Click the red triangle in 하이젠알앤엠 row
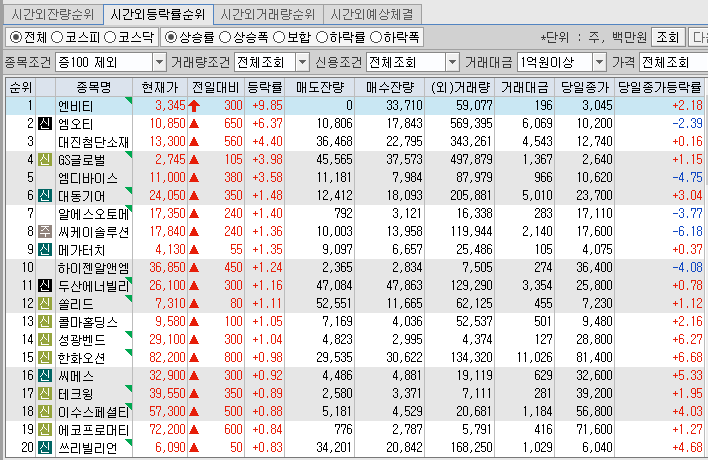The width and height of the screenshot is (708, 460). (194, 268)
